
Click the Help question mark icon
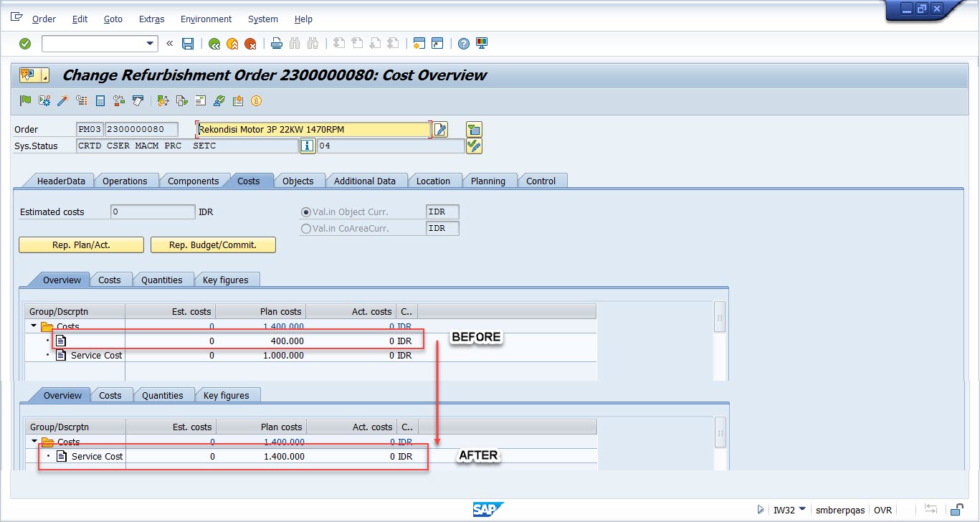(463, 44)
